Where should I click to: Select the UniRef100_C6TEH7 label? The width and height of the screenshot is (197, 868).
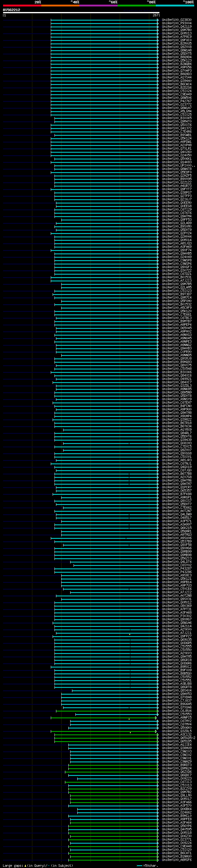176,403
